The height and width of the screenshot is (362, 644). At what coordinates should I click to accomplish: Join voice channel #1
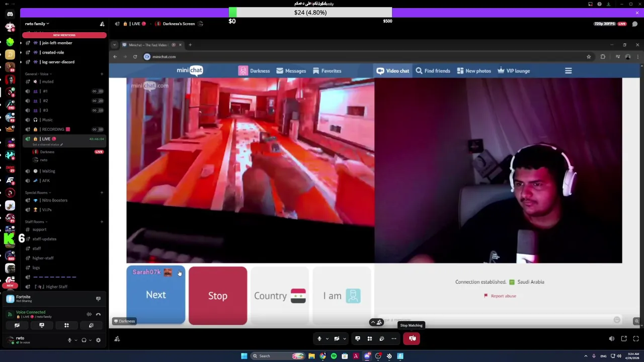tap(64, 91)
